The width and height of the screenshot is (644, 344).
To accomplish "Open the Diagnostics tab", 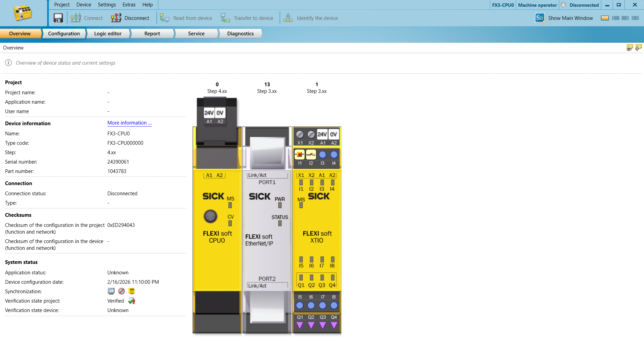I will [240, 34].
